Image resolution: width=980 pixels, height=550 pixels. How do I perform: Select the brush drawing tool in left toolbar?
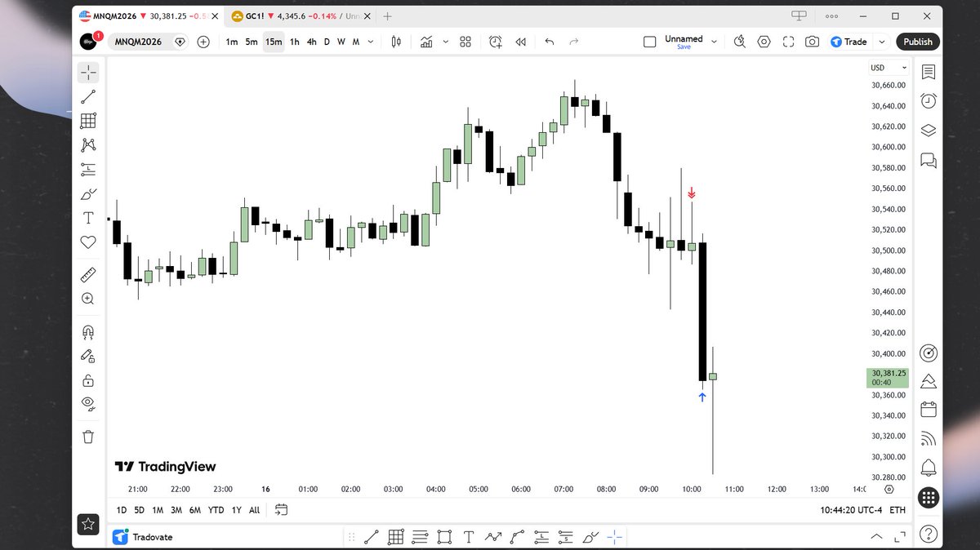(88, 194)
